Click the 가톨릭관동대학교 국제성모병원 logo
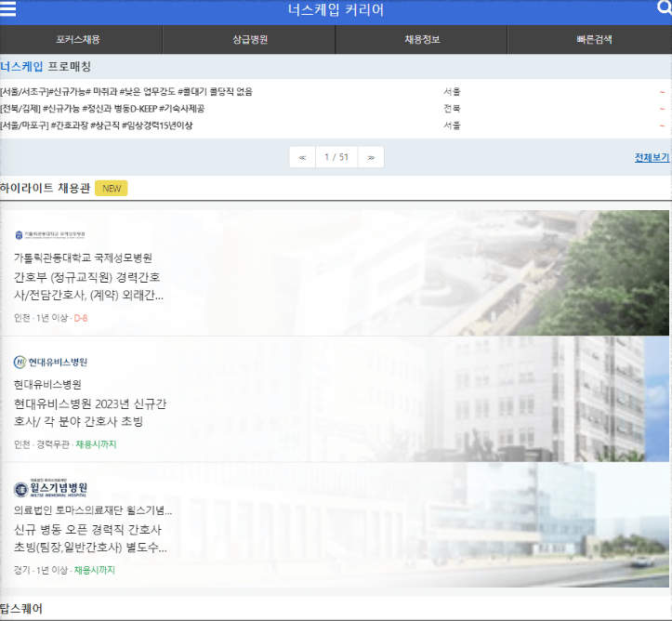This screenshot has height=621, width=672. [50, 235]
